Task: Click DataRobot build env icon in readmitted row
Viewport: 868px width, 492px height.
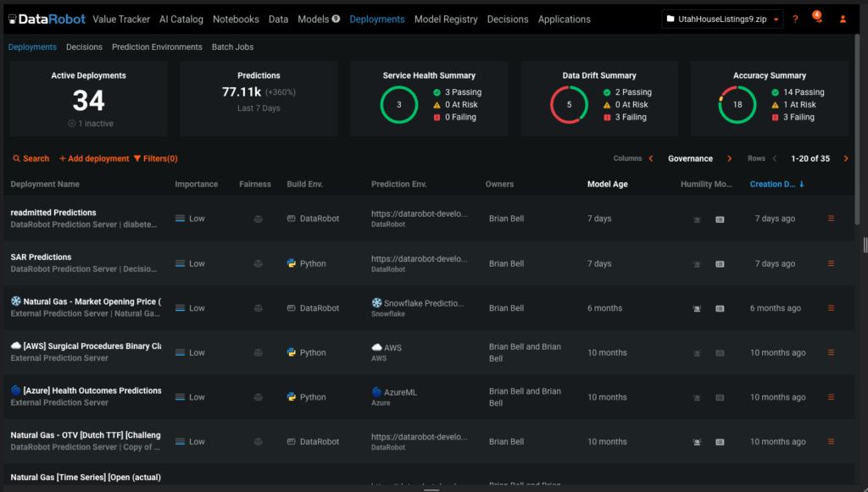Action: pyautogui.click(x=292, y=218)
